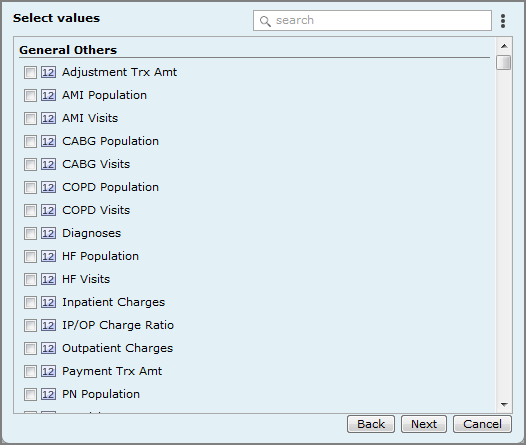Click the 'AMI Visits' label
The width and height of the screenshot is (526, 445).
(90, 118)
